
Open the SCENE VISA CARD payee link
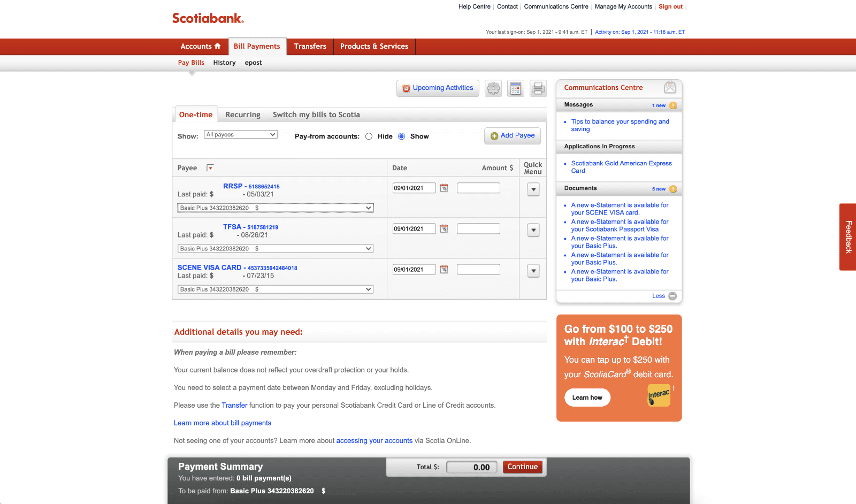[x=238, y=268]
